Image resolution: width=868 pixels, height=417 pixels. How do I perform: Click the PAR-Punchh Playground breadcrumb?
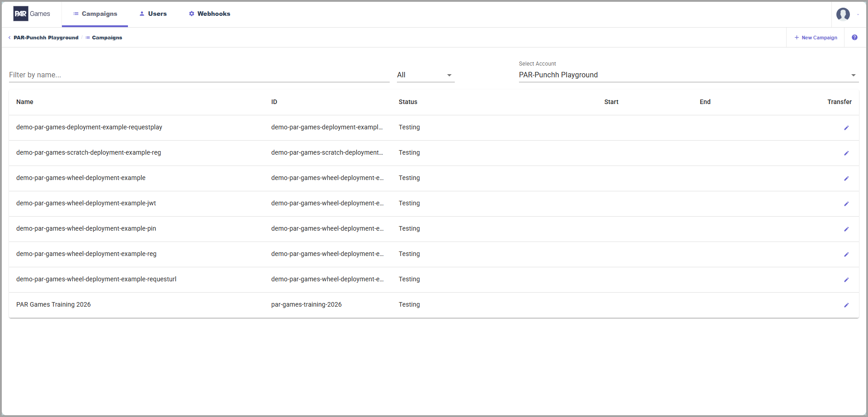point(46,38)
